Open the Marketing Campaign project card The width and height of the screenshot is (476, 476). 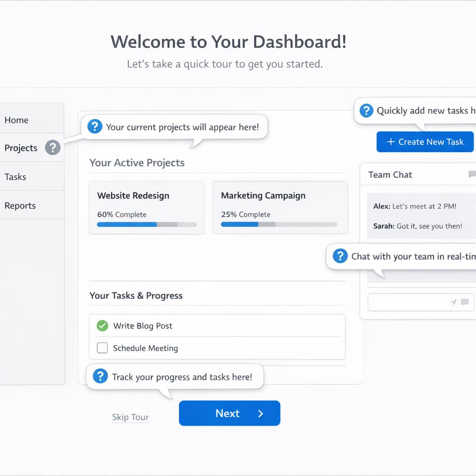280,207
